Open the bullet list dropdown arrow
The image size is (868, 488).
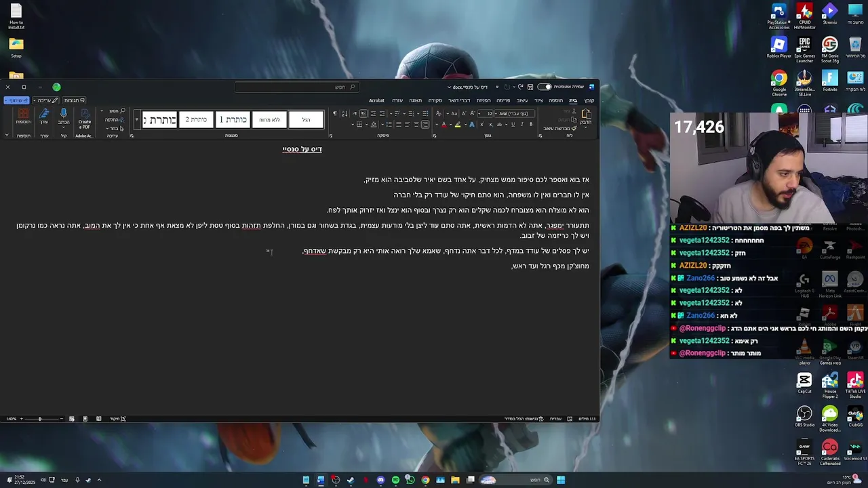418,113
